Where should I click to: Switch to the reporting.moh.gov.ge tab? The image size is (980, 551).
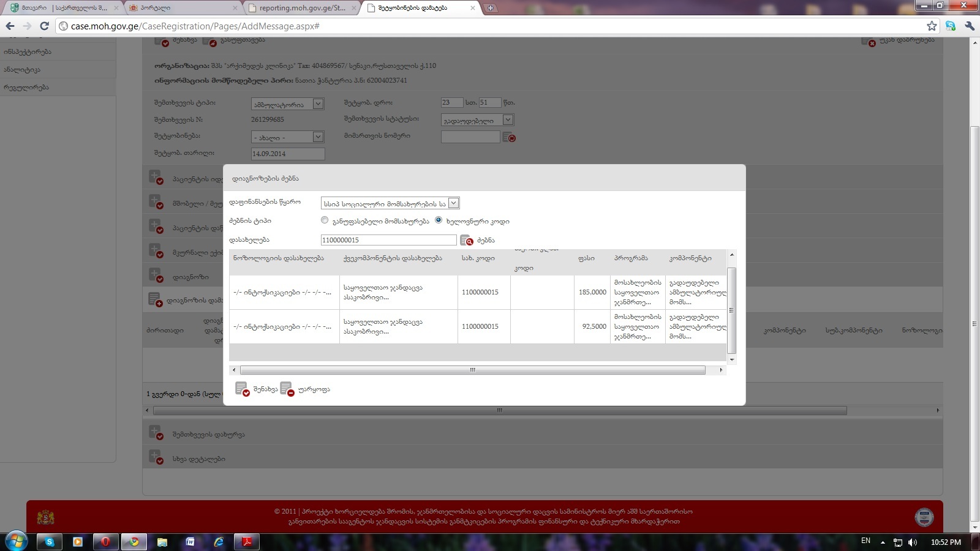point(301,8)
